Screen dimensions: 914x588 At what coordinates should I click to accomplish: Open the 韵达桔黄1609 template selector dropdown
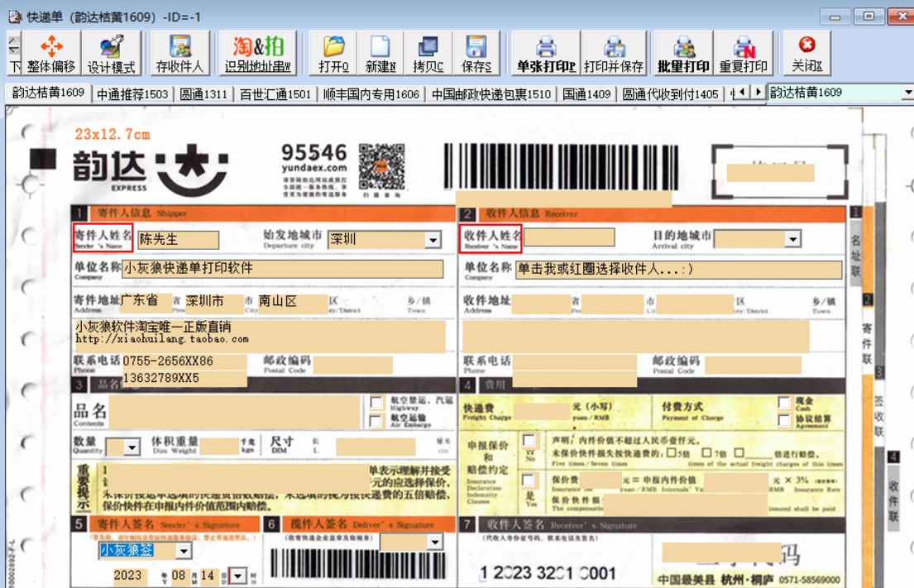tap(907, 93)
